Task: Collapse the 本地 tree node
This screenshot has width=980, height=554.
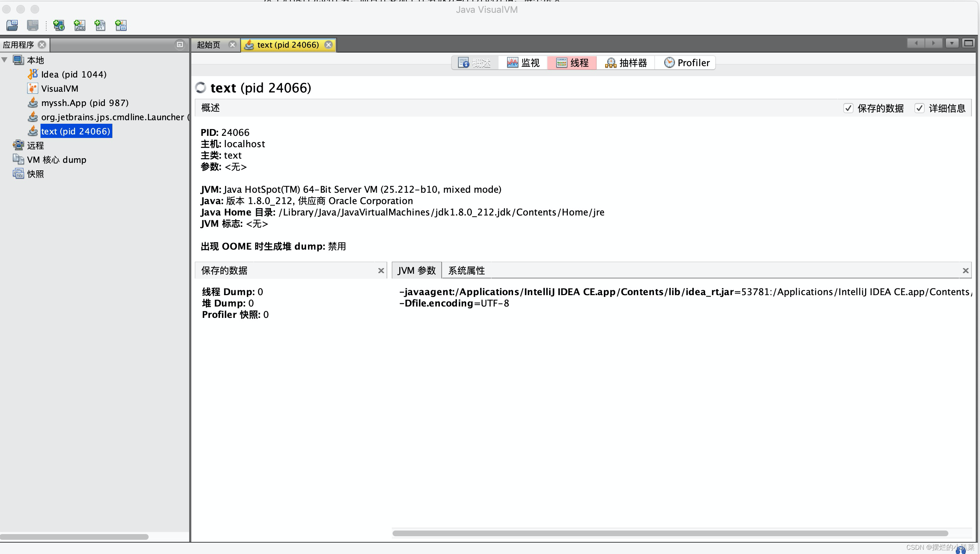Action: coord(5,60)
